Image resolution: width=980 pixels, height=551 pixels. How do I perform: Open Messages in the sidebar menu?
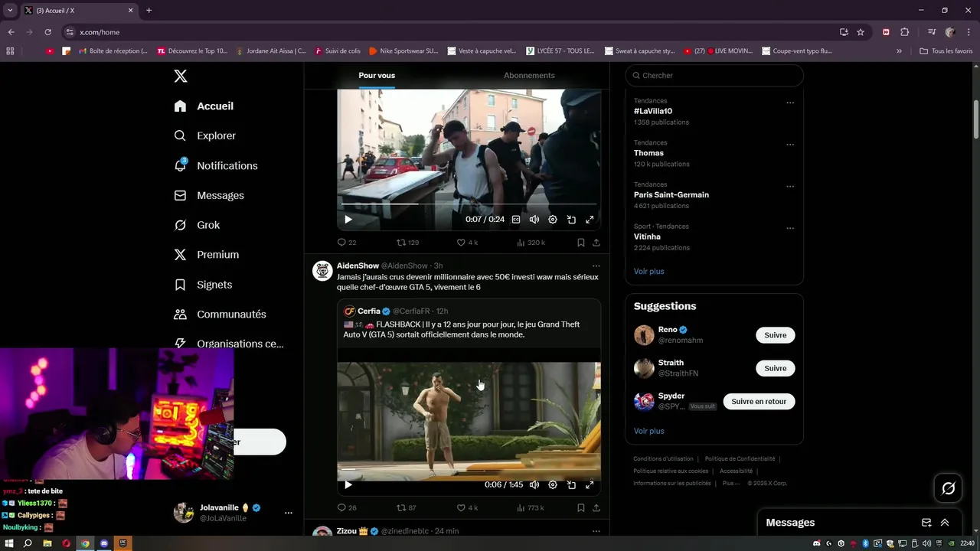[209, 195]
